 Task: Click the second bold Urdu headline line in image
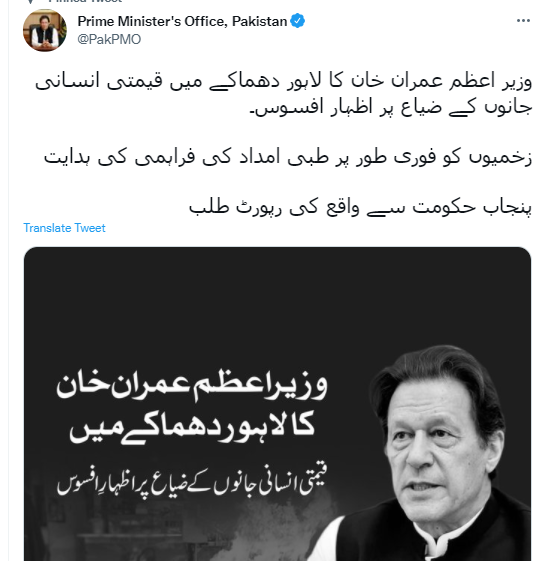(x=192, y=428)
